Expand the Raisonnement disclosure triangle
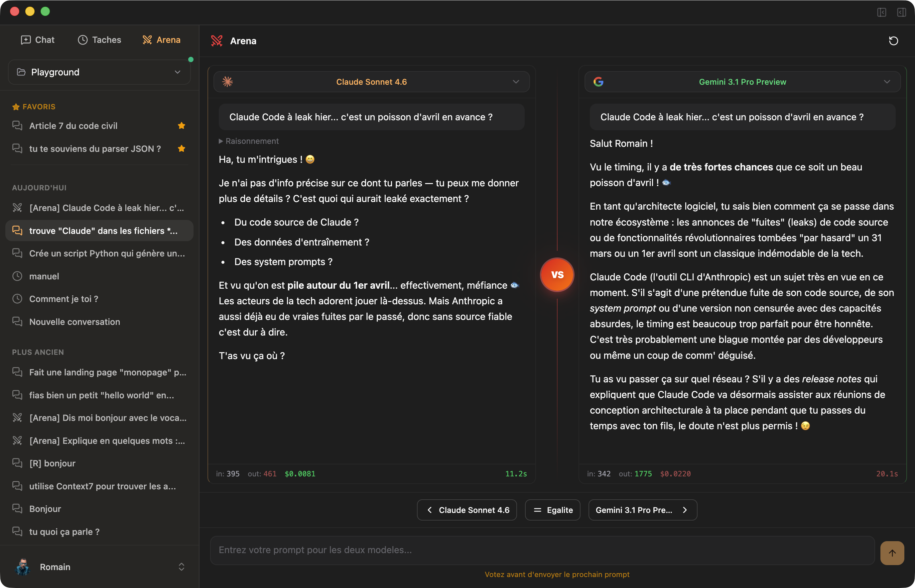Screen dimensions: 915x588 [221, 141]
